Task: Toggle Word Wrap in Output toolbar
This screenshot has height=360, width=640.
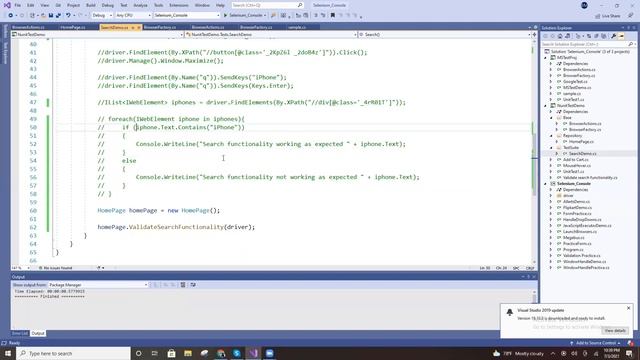Action: [193, 284]
